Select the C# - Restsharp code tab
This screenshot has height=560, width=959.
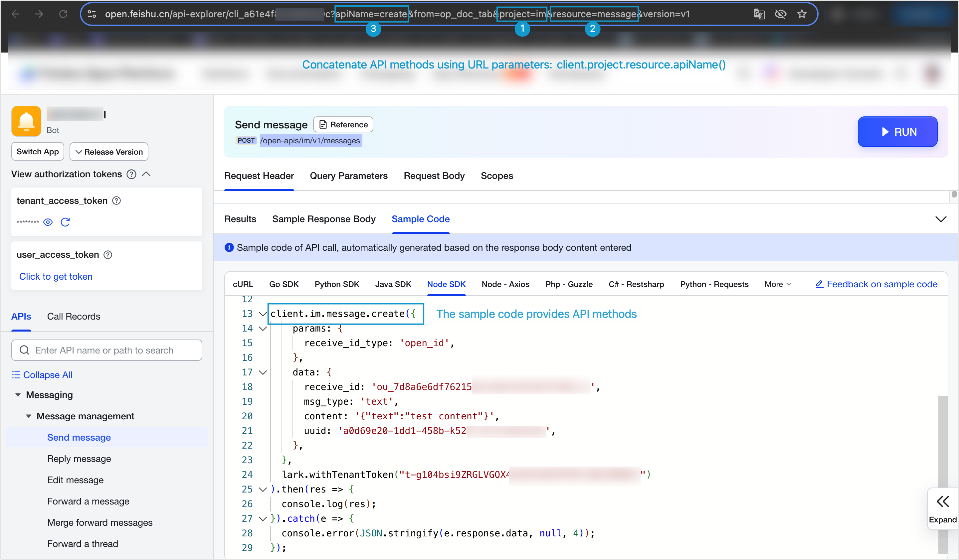coord(636,284)
